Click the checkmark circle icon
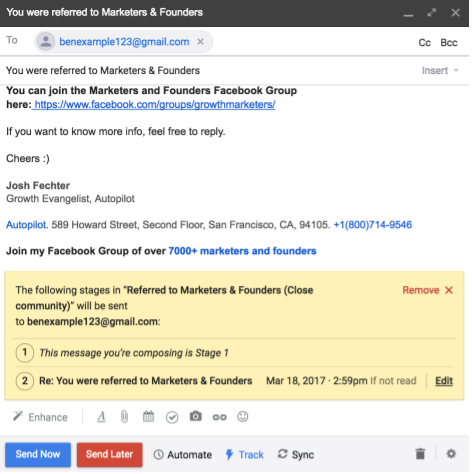 coord(172,417)
